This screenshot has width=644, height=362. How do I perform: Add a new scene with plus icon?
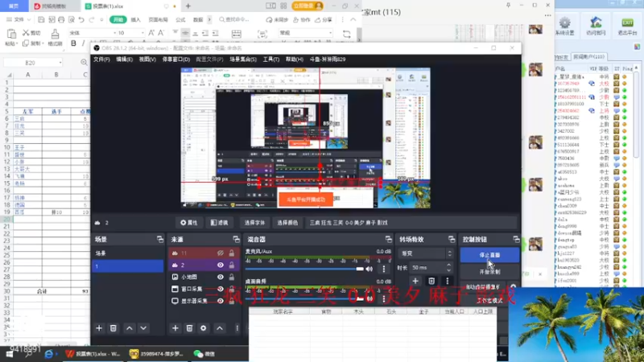[x=99, y=328]
